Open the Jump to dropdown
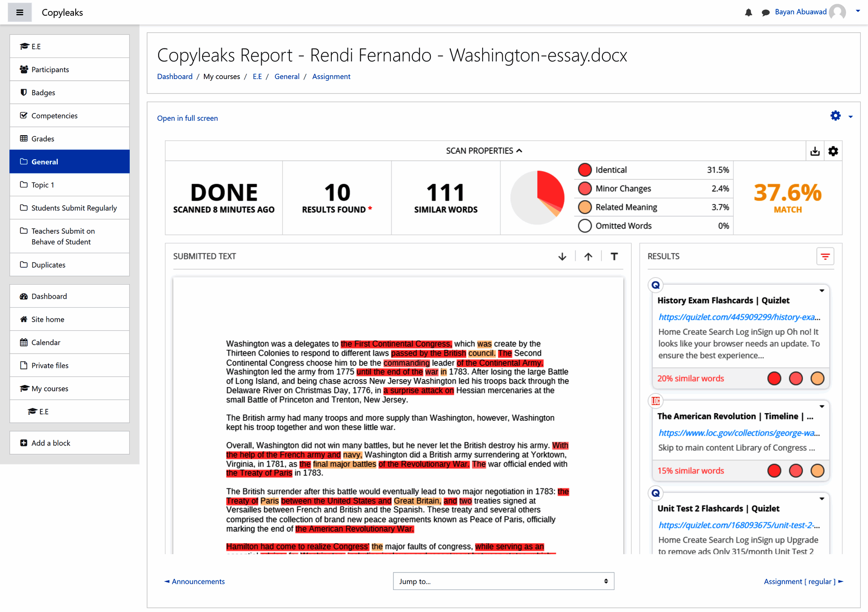868x612 pixels. [503, 581]
